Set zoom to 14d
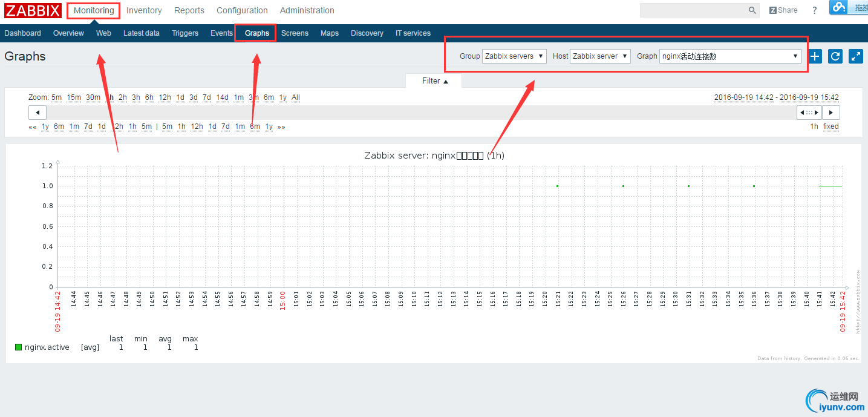868x417 pixels. point(223,97)
